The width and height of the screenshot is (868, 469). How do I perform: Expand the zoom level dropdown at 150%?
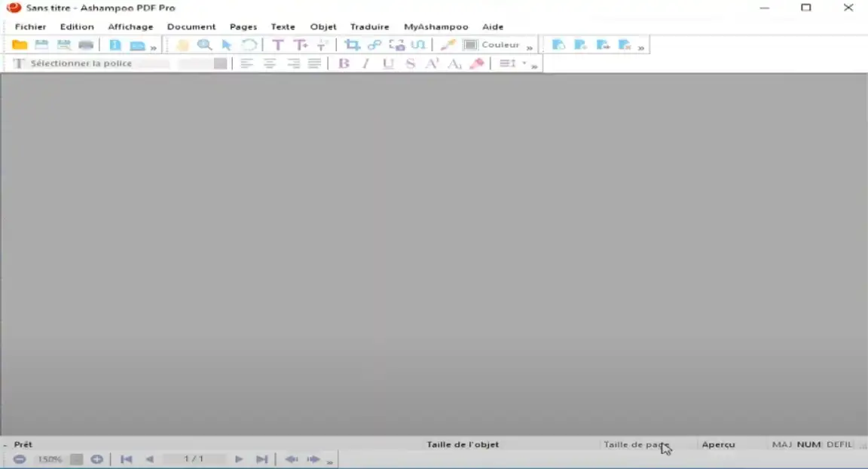(x=76, y=459)
